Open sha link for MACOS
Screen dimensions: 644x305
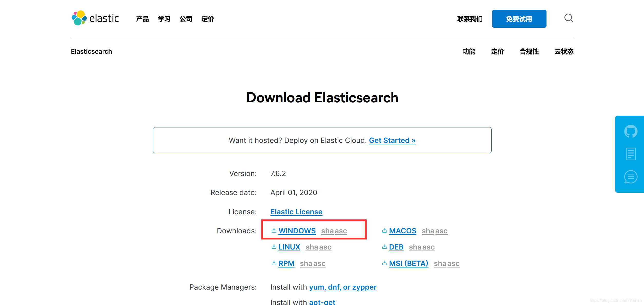click(428, 231)
